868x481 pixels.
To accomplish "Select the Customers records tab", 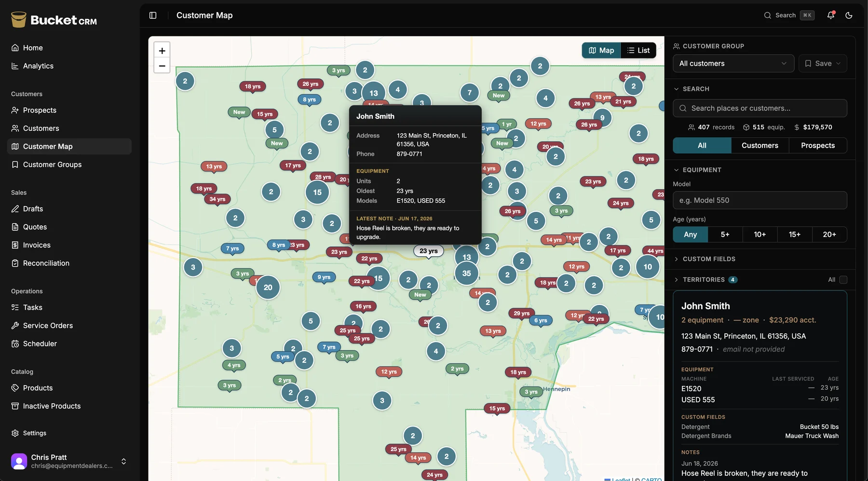I will click(760, 146).
